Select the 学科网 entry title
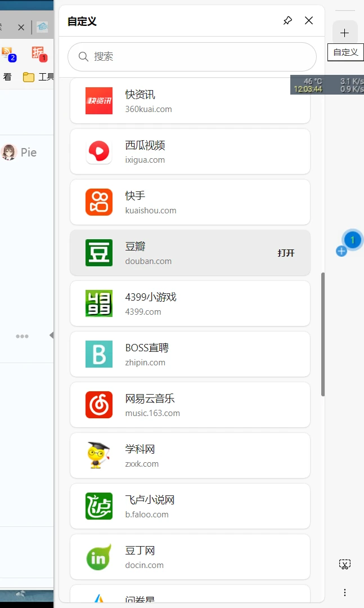Screen dimensions: 364x608 pyautogui.click(x=140, y=449)
